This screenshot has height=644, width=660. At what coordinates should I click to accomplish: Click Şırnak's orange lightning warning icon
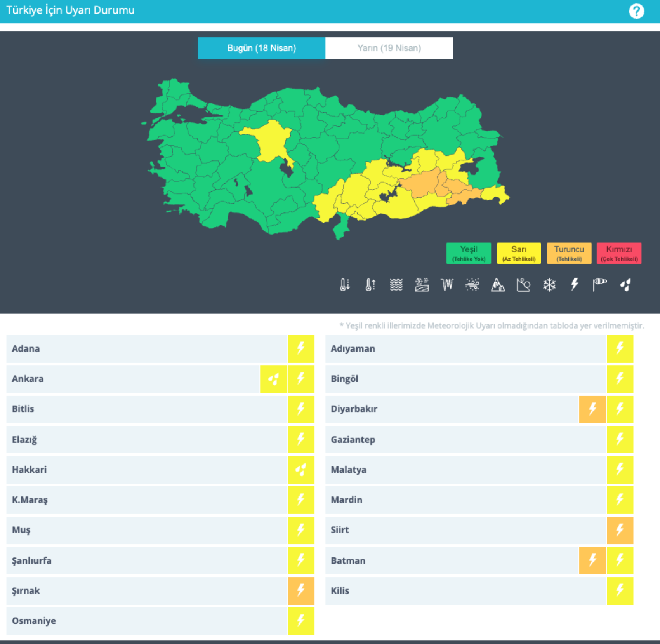[301, 591]
